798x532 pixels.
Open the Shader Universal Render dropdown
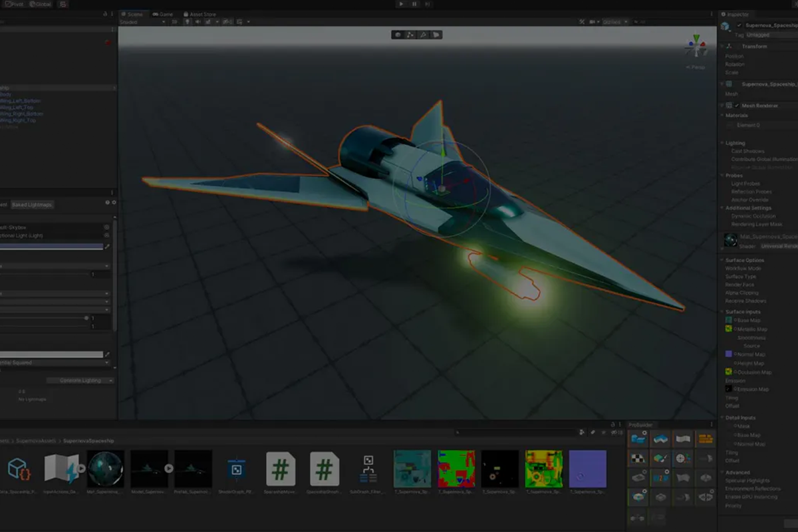coord(779,246)
